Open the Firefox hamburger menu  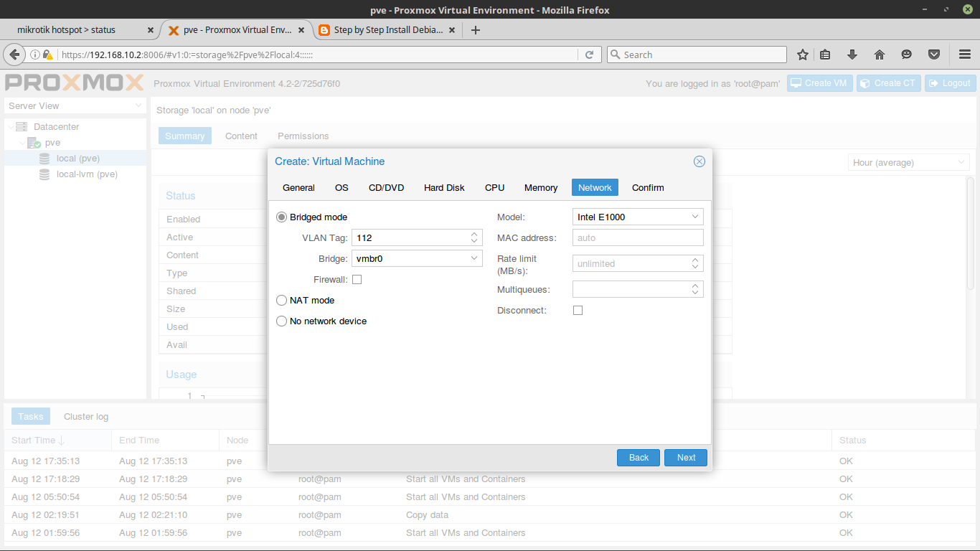(x=965, y=55)
